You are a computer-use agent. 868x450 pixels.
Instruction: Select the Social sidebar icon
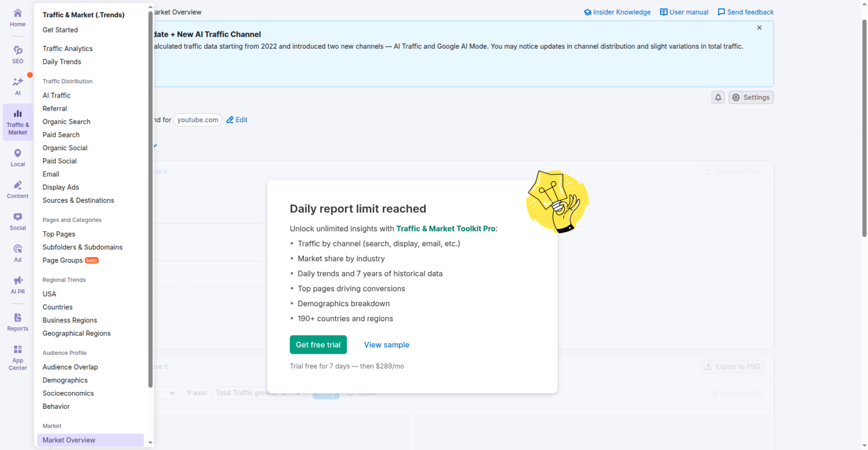pos(17,221)
